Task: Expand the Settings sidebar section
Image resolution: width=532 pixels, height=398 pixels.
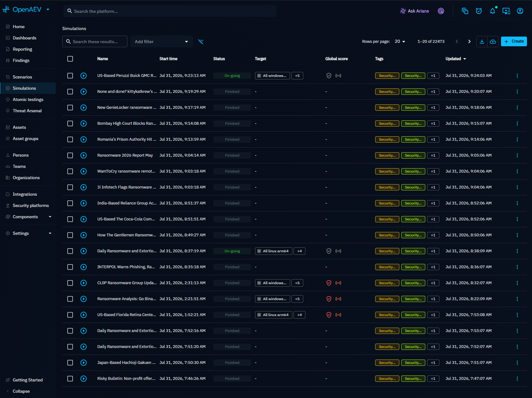Action: [x=28, y=233]
